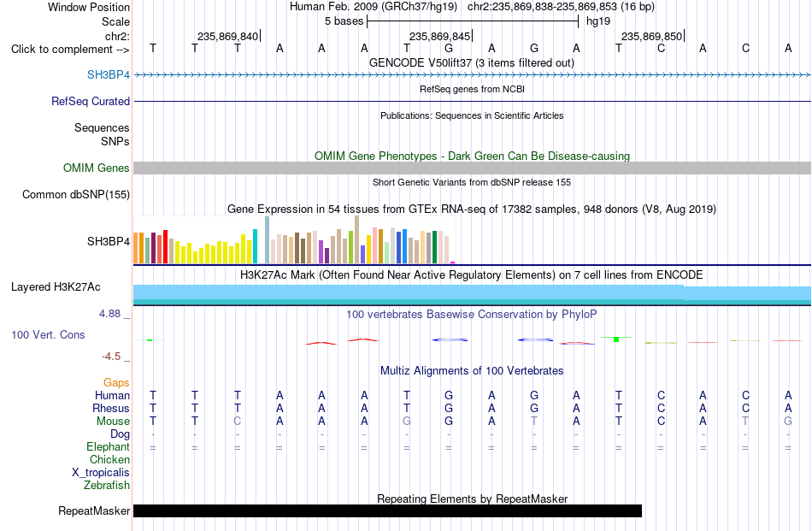This screenshot has height=531, width=812.
Task: Click the black RepeatMasker element bar
Action: click(x=387, y=510)
